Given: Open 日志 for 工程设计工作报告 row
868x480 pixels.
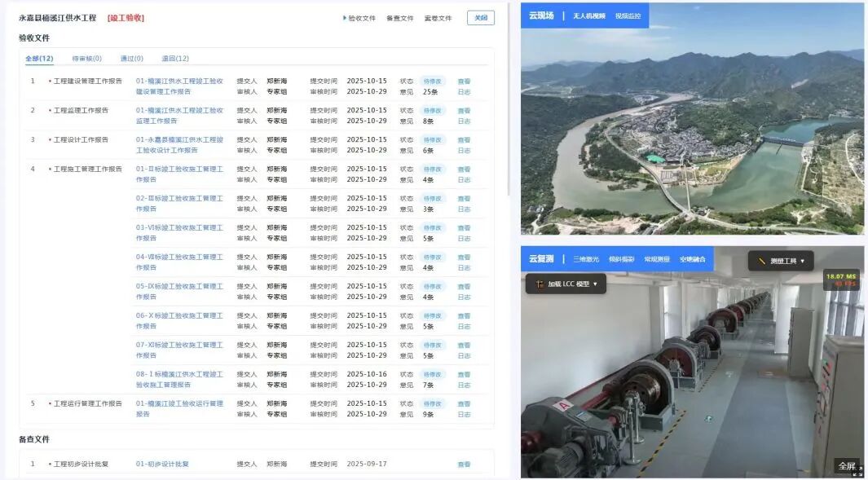Looking at the screenshot, I should 464,151.
